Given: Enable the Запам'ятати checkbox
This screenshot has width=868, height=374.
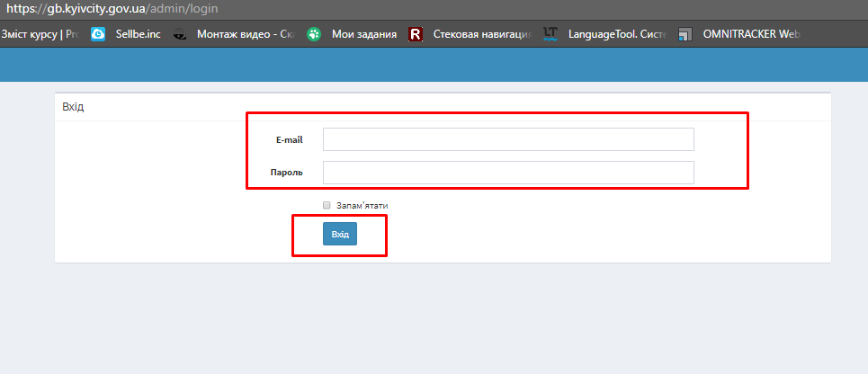Looking at the screenshot, I should point(327,205).
